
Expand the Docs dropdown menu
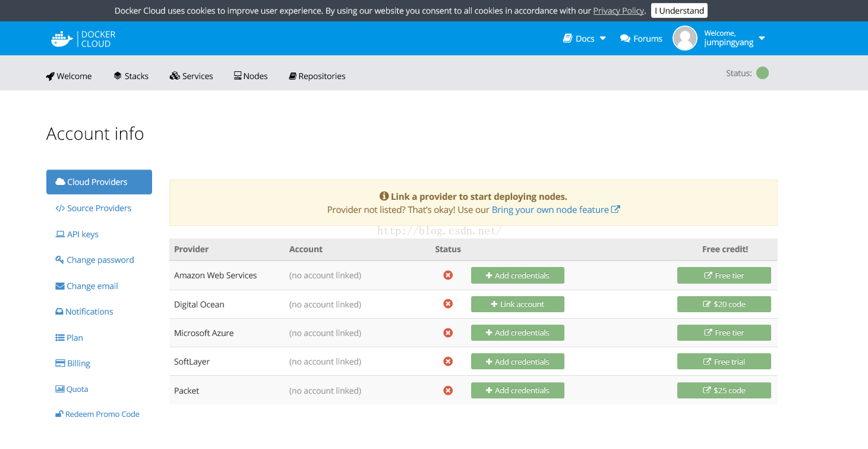[x=585, y=39]
